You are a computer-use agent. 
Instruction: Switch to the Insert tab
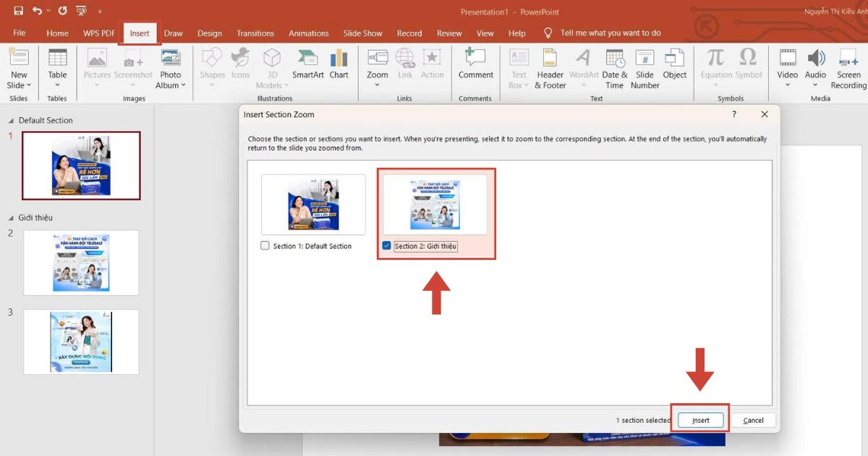(140, 33)
